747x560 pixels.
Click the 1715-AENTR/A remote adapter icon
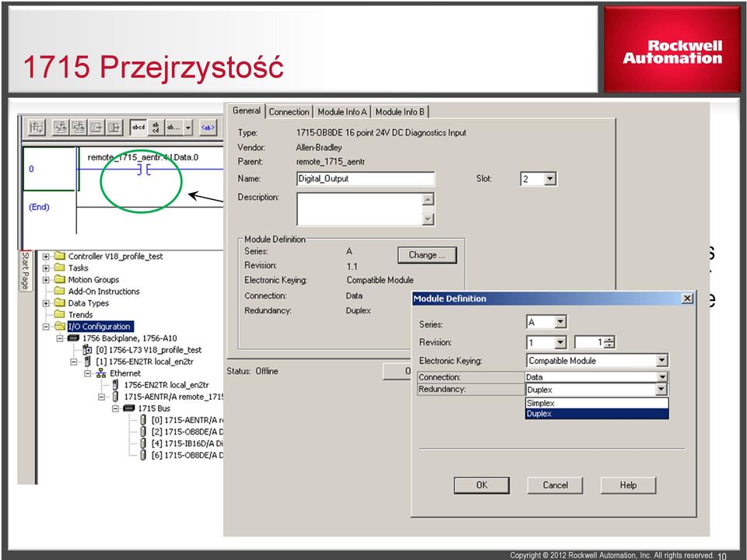(x=115, y=396)
